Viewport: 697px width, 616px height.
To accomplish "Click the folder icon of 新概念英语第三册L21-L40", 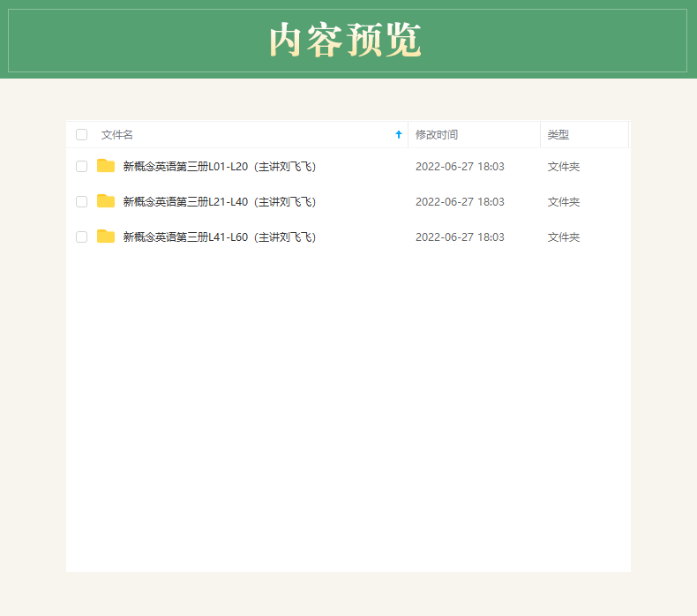I will click(x=106, y=201).
